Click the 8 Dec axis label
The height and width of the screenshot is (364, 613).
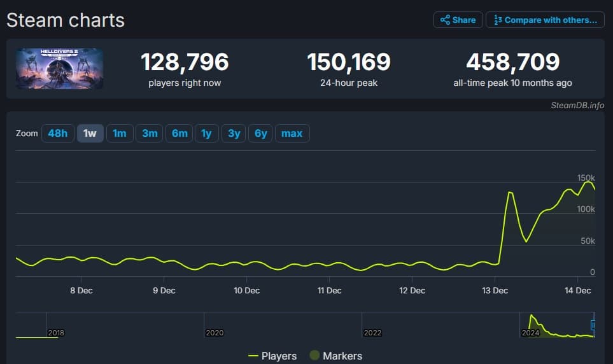81,290
